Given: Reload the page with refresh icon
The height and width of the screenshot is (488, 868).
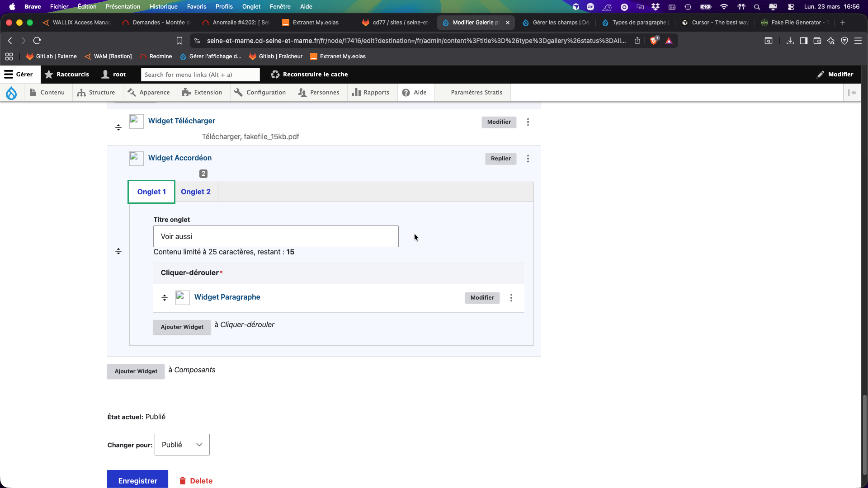Looking at the screenshot, I should 37,41.
